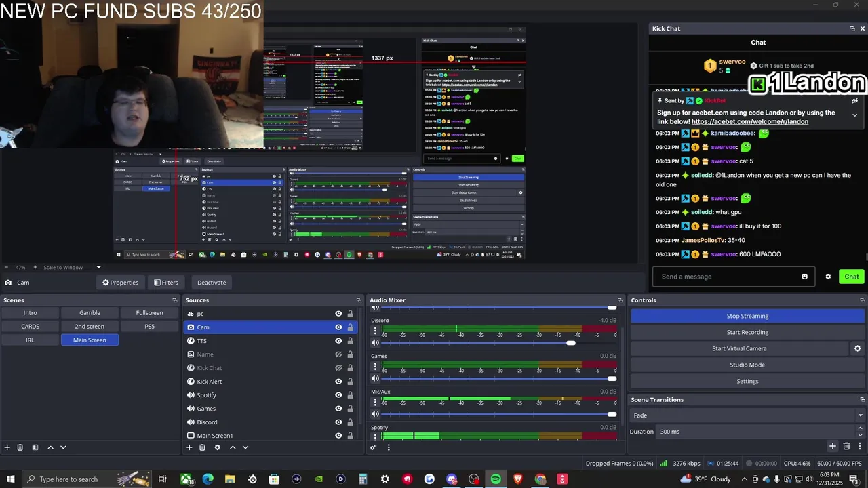Open advanced audio properties gears icon
Viewport: 868px width, 488px height.
(x=374, y=447)
